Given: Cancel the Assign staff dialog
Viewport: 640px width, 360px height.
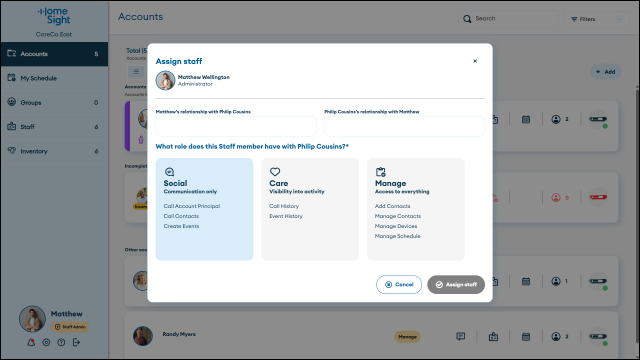Looking at the screenshot, I should coord(399,284).
